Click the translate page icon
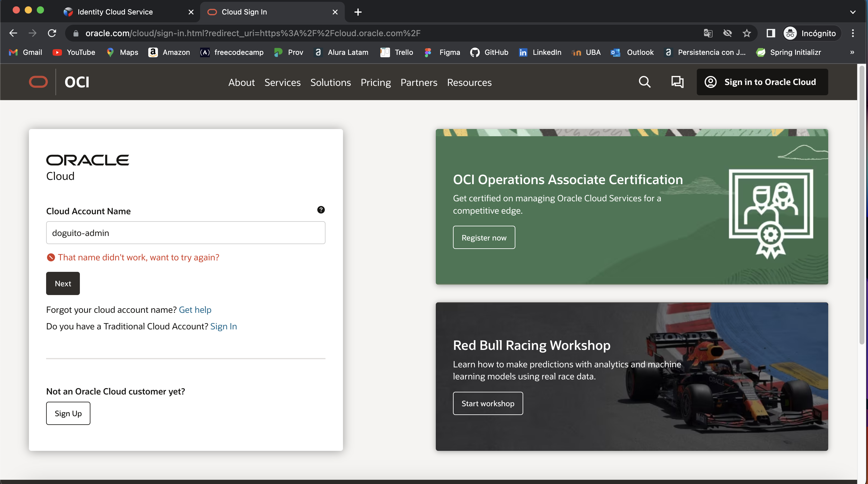868x484 pixels. click(x=708, y=33)
